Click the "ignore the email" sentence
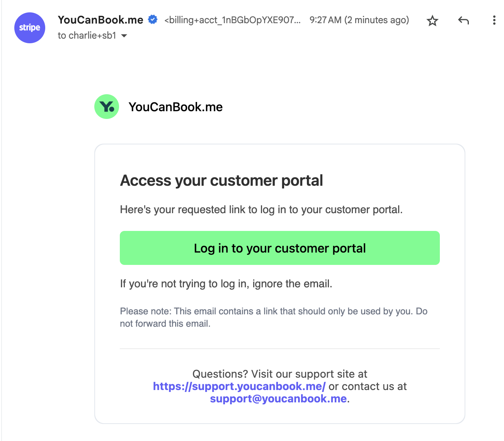This screenshot has height=441, width=504. [x=226, y=284]
